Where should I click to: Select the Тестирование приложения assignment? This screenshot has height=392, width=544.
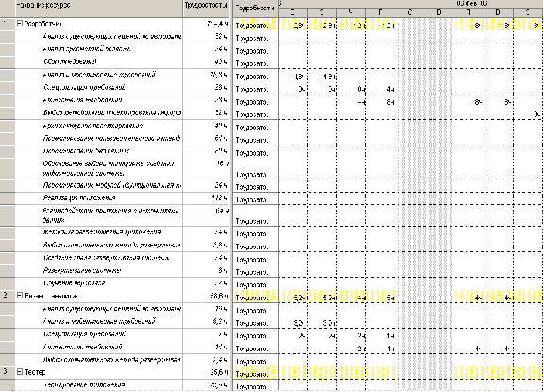pos(84,385)
